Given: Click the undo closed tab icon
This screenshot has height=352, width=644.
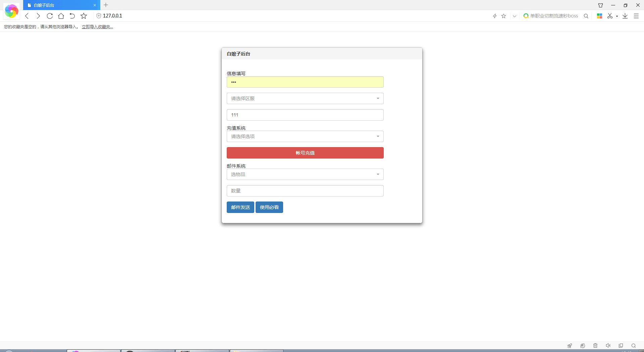Looking at the screenshot, I should tap(72, 16).
